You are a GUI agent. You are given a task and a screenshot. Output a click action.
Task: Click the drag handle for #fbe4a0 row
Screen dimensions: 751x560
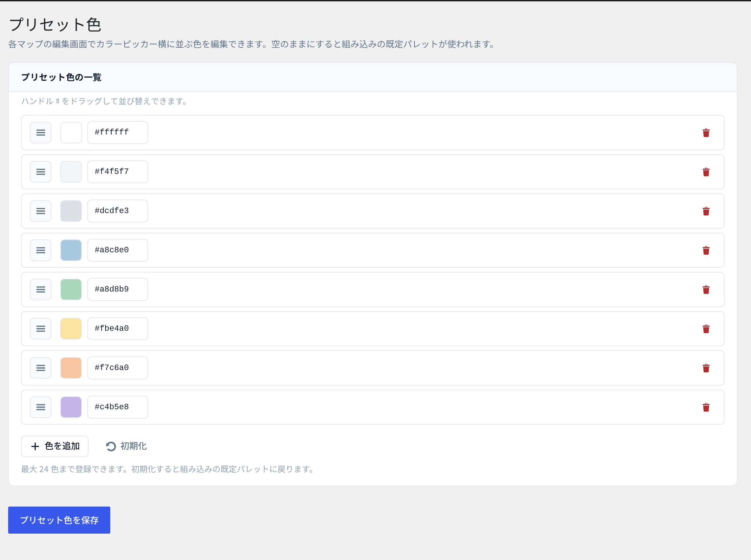click(41, 329)
